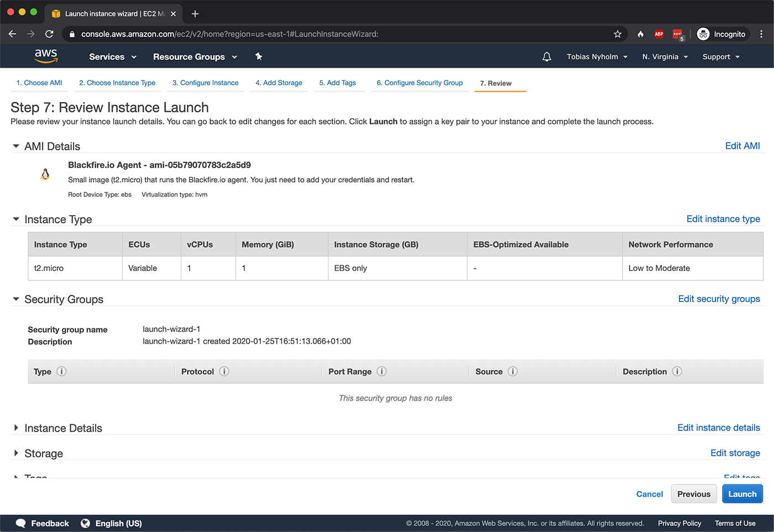The width and height of the screenshot is (774, 532).
Task: Open the Support dropdown menu
Action: point(721,56)
